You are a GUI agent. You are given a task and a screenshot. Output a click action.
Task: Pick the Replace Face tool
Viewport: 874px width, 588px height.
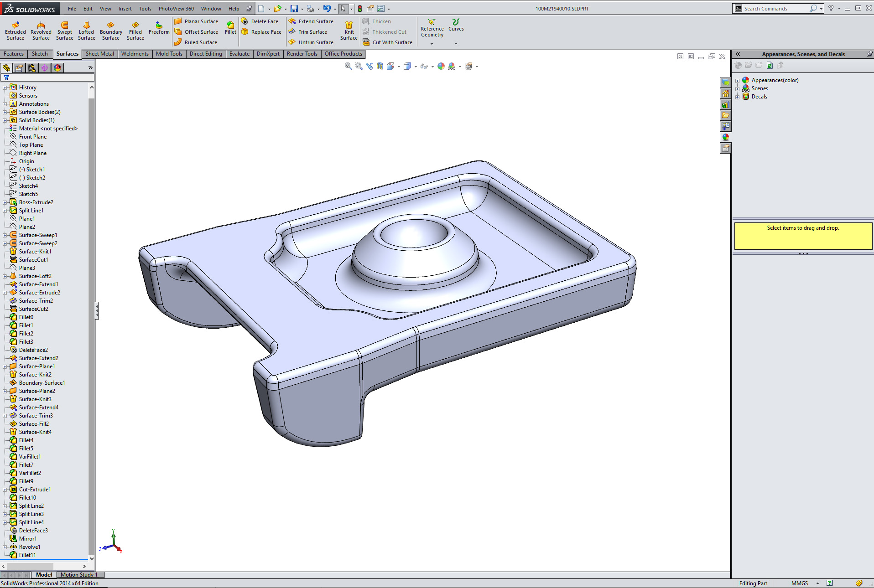(x=261, y=32)
